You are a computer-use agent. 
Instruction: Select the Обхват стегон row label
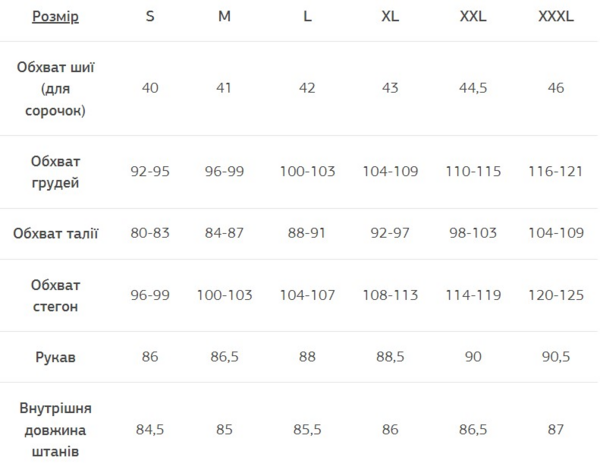(56, 295)
